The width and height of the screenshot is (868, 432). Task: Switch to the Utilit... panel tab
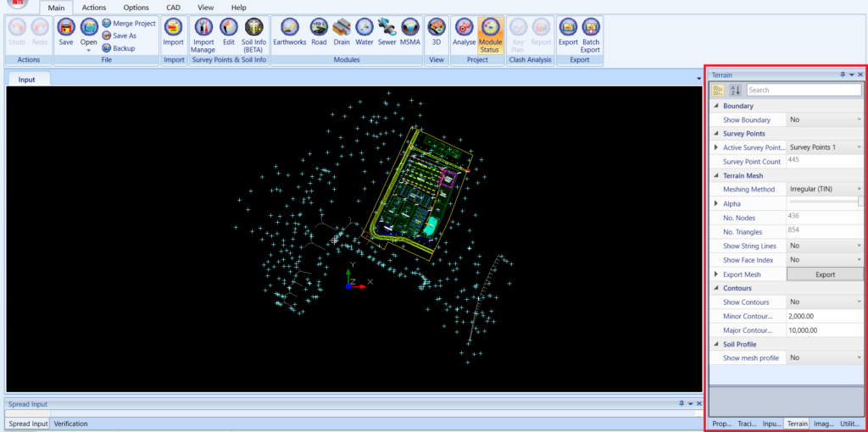(849, 424)
